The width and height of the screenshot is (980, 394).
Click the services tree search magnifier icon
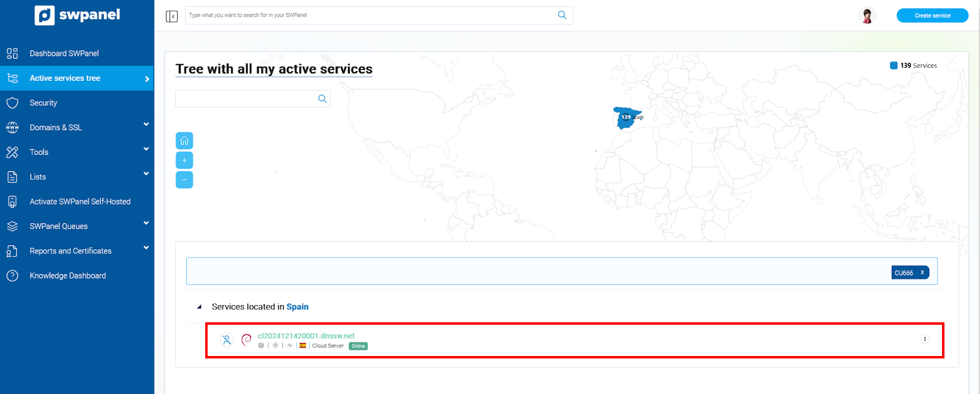(322, 99)
